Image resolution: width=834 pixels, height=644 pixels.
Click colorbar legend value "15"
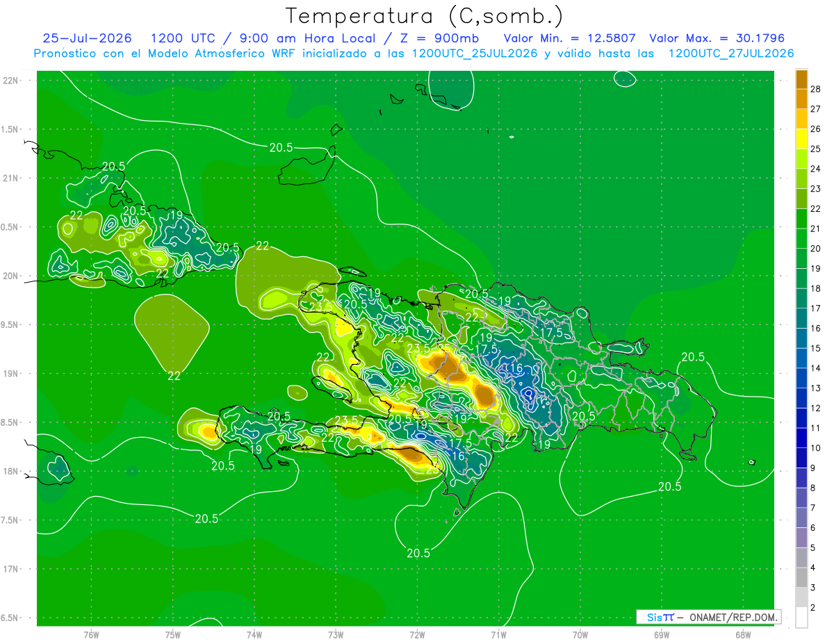tap(816, 348)
